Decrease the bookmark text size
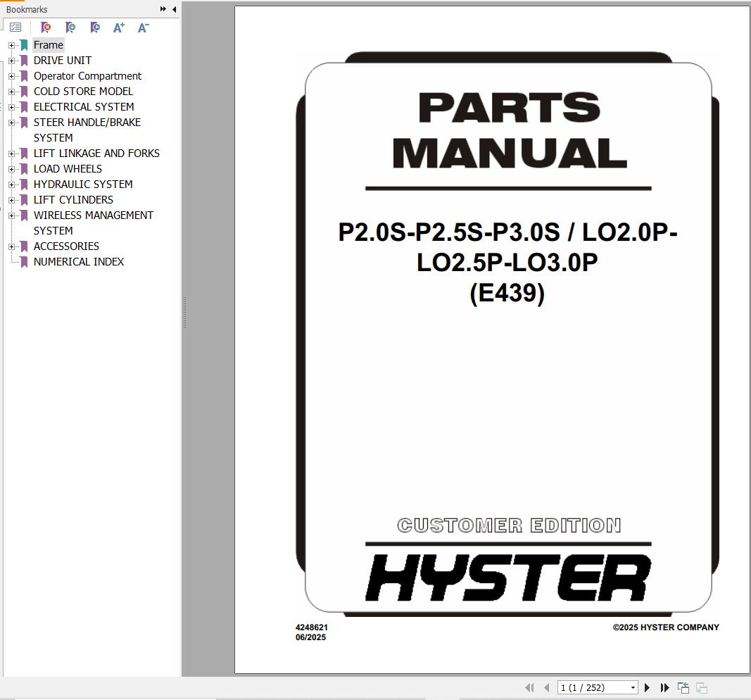The image size is (751, 700). click(143, 27)
